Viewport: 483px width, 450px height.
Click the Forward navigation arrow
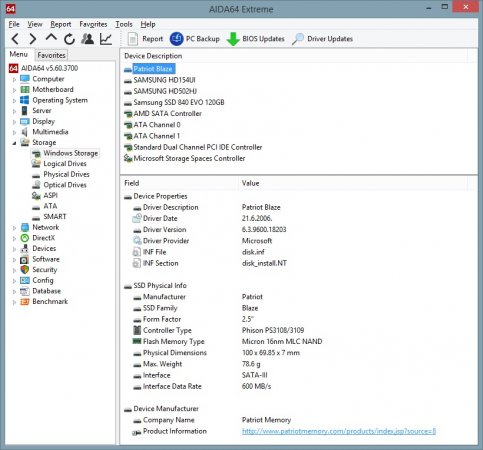click(33, 39)
